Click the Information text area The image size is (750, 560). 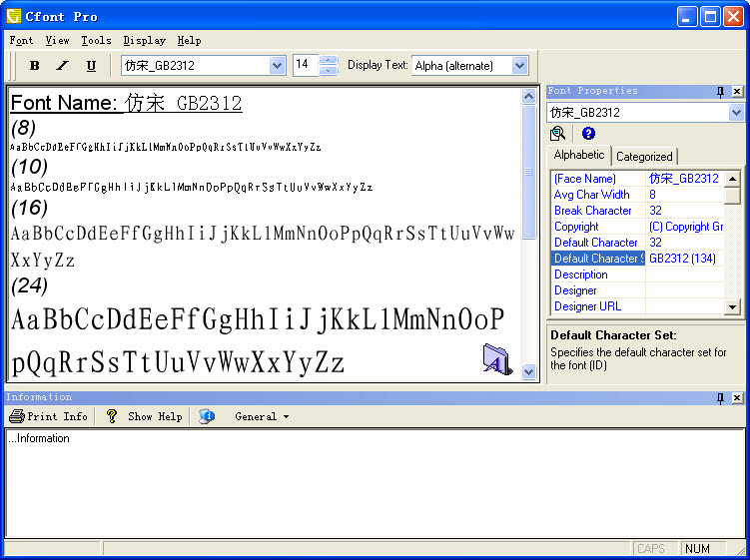[375, 482]
